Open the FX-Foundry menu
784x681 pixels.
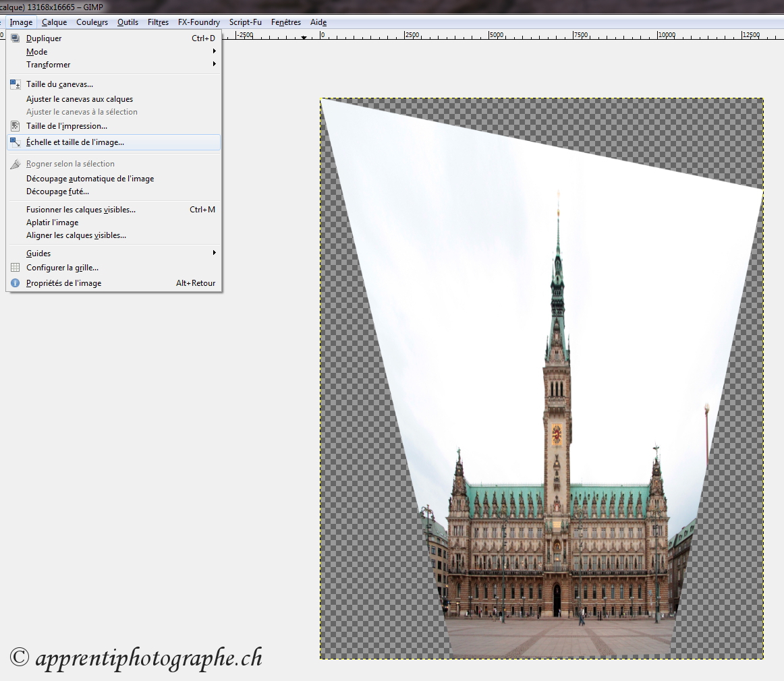pos(198,22)
